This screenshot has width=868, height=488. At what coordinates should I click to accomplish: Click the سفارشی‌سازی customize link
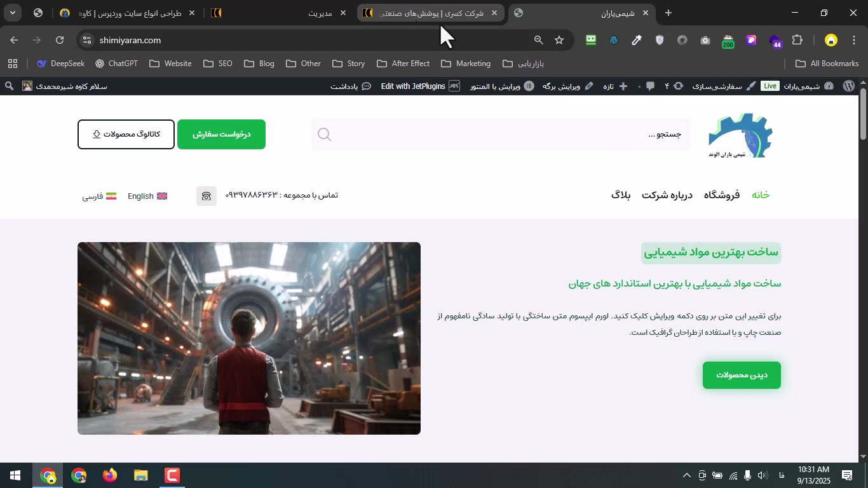pyautogui.click(x=724, y=86)
